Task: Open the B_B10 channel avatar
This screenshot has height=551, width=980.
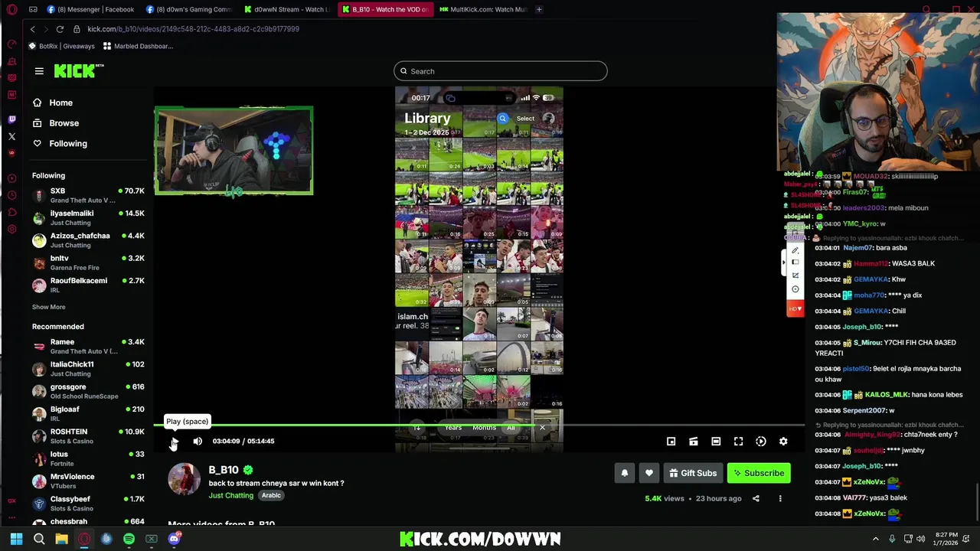Action: (x=184, y=481)
